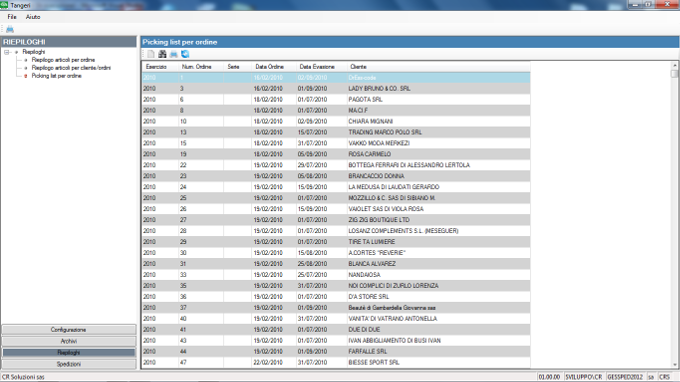The height and width of the screenshot is (382, 680).
Task: Select the row for D'A STORE SRL
Action: 336,297
